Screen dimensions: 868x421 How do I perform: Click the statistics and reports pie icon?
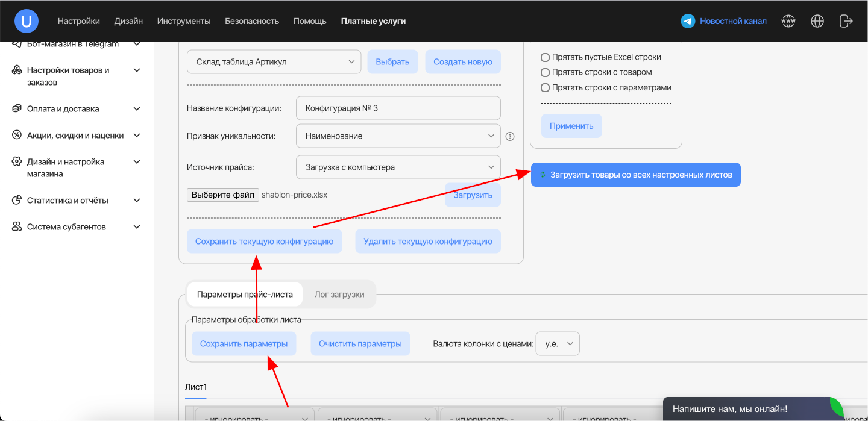[x=17, y=201]
